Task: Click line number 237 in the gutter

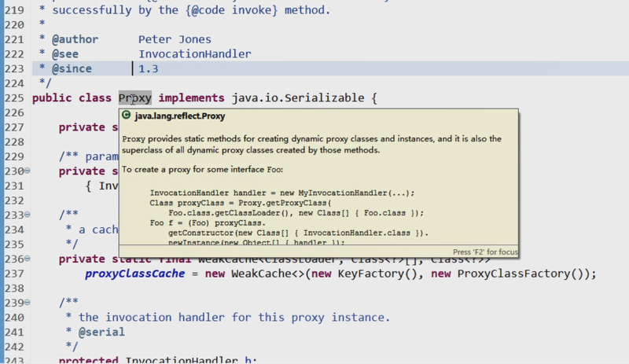Action: [14, 274]
